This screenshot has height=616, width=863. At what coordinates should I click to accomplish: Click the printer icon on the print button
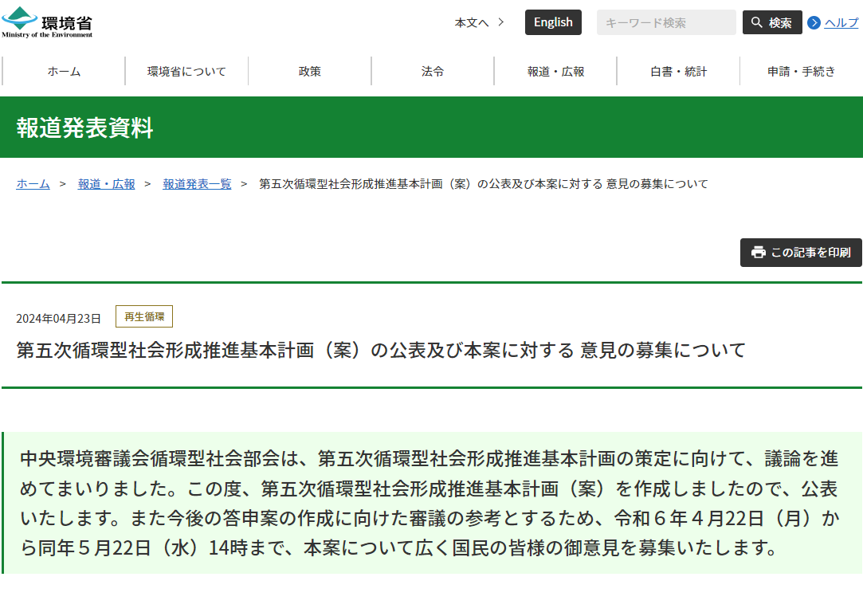pyautogui.click(x=759, y=252)
